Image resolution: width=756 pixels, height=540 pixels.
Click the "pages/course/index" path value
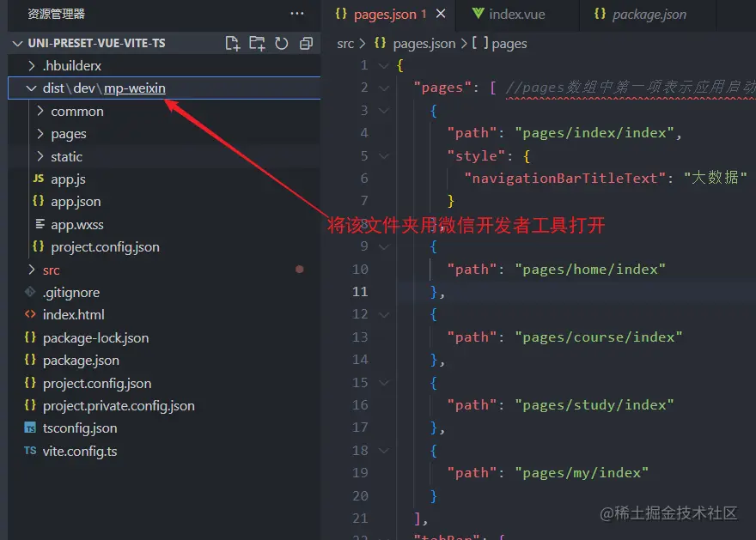tap(598, 337)
